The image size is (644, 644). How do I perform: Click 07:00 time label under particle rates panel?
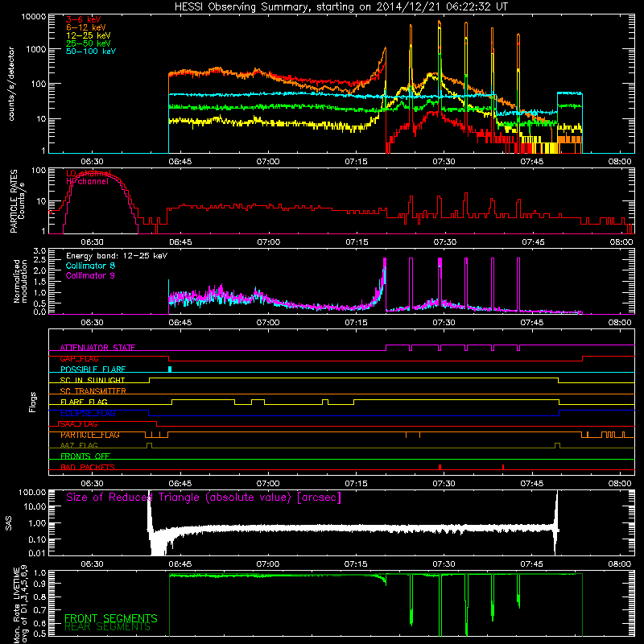click(x=269, y=242)
